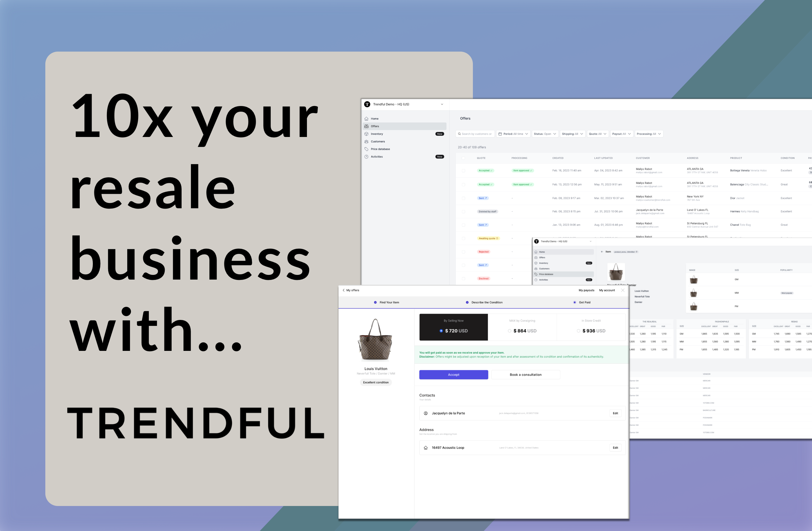Viewport: 812px width, 531px height.
Task: Click Accept button on Louis Vuitton offer
Action: [x=454, y=374]
